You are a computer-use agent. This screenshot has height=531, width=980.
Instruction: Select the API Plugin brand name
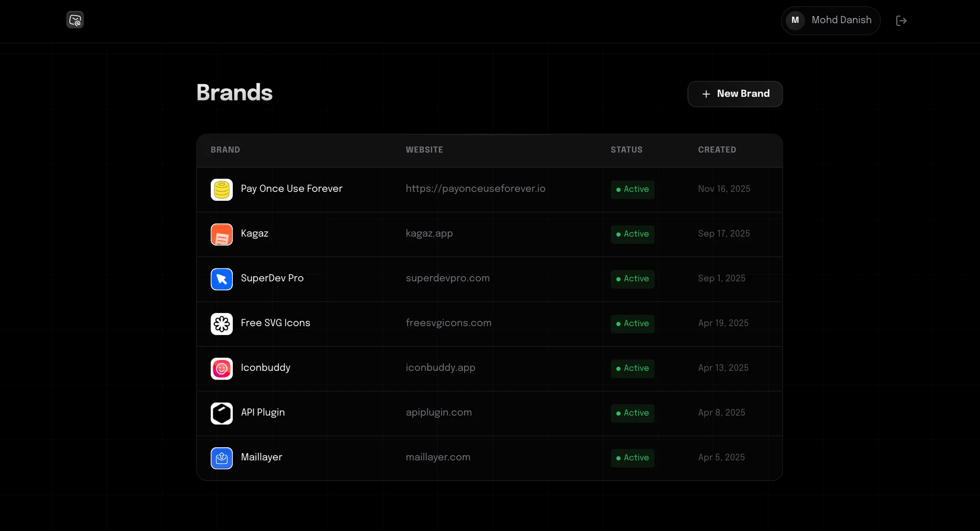(x=263, y=412)
